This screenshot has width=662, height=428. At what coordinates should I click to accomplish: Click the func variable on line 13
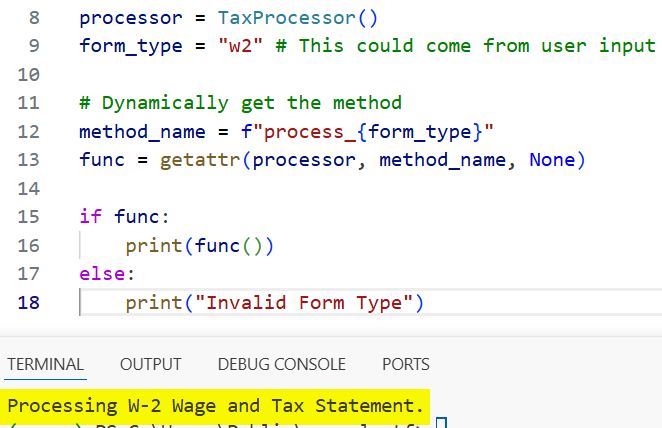coord(102,160)
